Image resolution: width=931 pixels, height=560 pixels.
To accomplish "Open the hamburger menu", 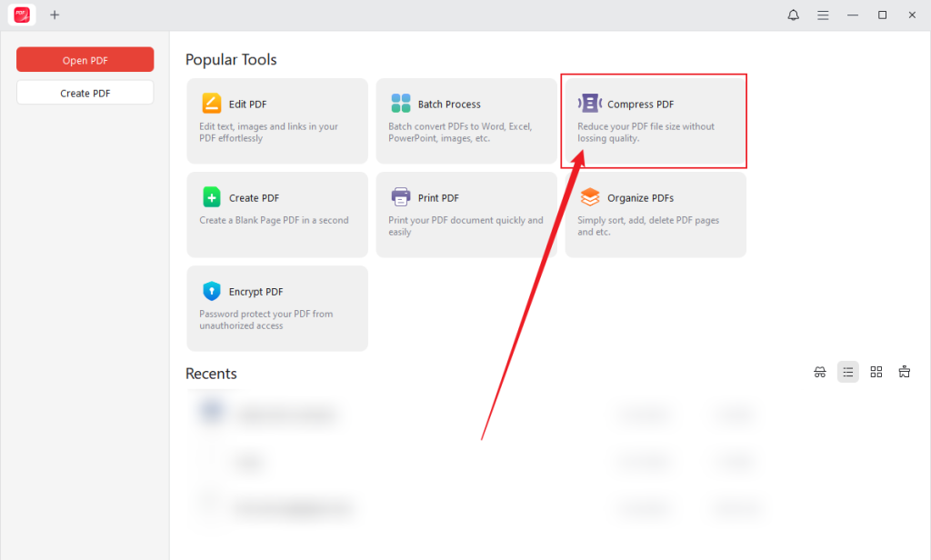I will coord(823,15).
